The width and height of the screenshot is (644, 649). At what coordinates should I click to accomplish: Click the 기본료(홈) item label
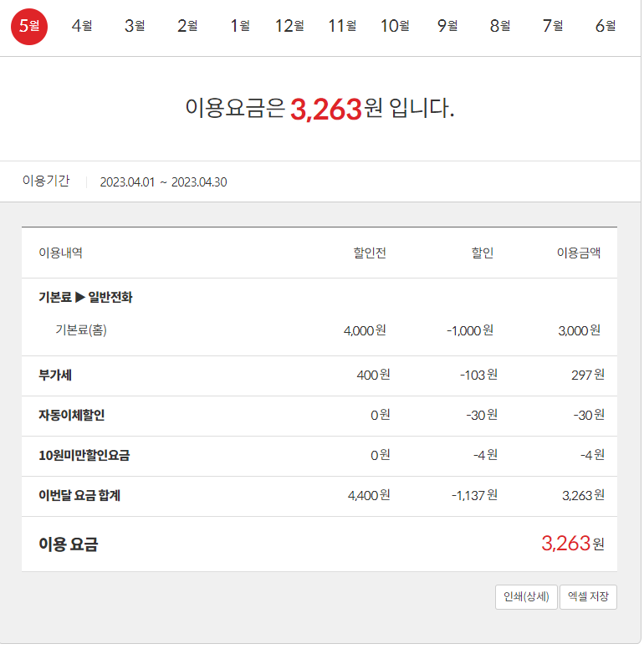(81, 330)
